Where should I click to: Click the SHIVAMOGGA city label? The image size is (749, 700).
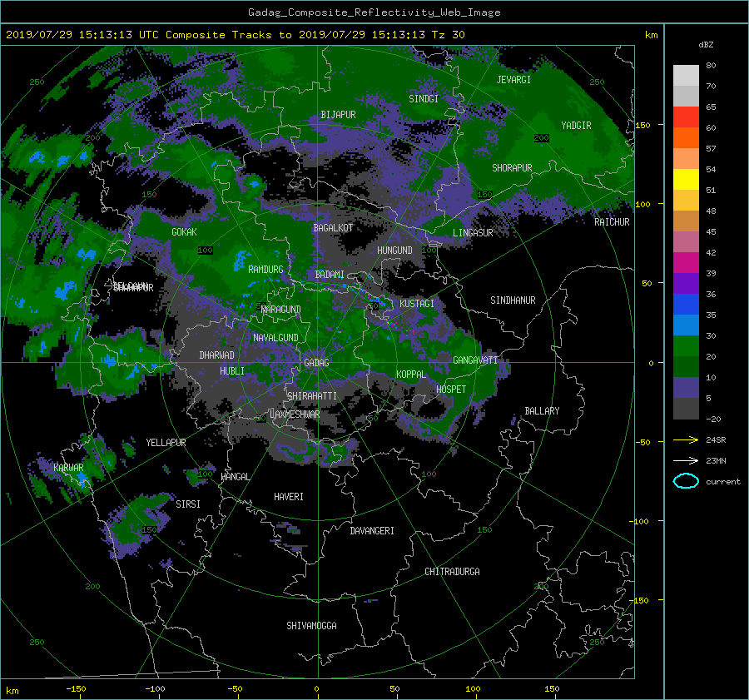point(311,625)
